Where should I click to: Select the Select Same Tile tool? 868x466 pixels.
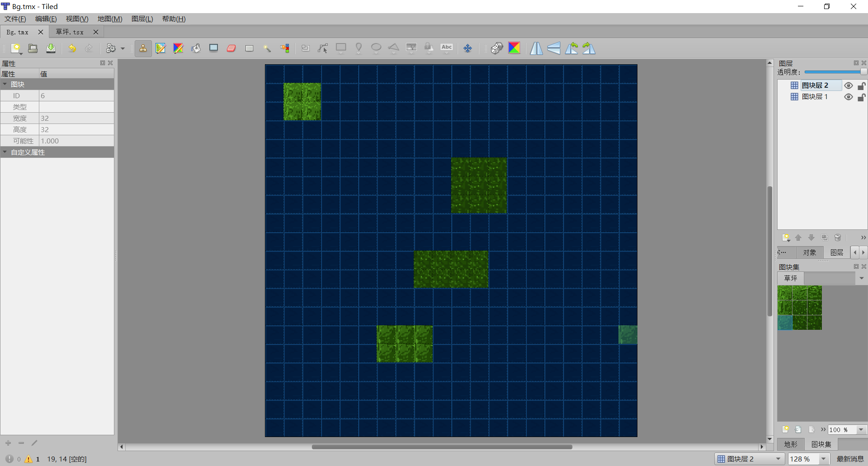pos(284,48)
